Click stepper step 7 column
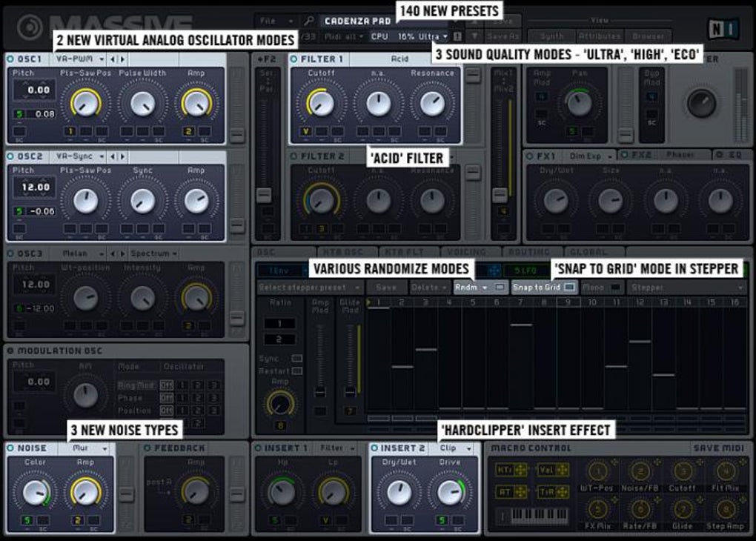 [521, 359]
